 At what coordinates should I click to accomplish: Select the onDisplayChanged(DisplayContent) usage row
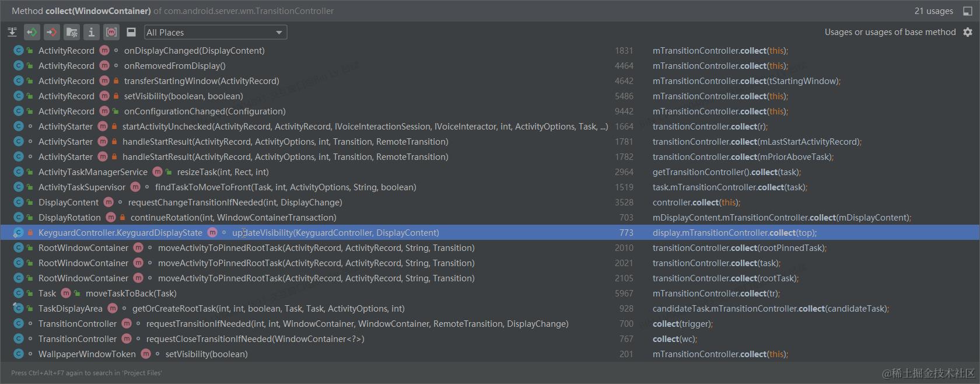[x=490, y=51]
